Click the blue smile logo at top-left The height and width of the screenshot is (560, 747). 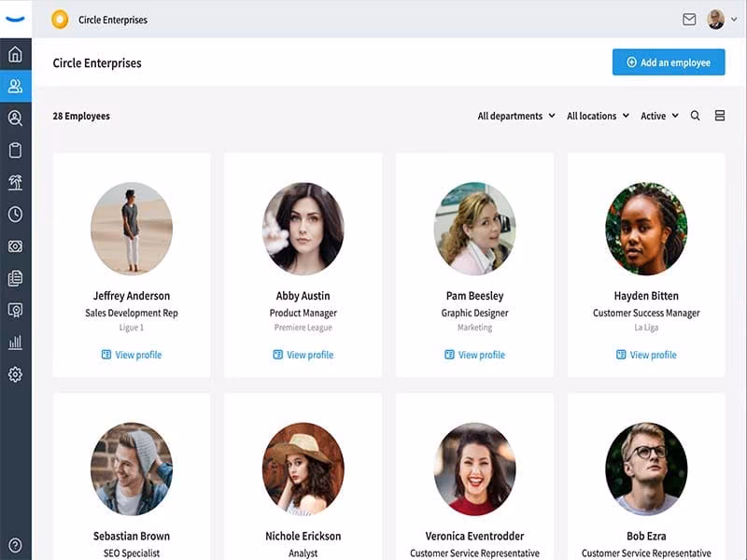pyautogui.click(x=15, y=20)
